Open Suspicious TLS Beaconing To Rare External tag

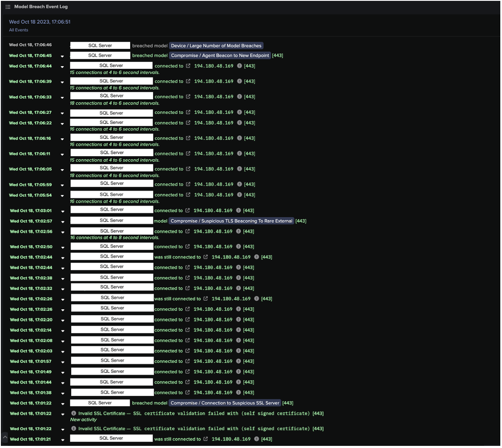pyautogui.click(x=231, y=221)
